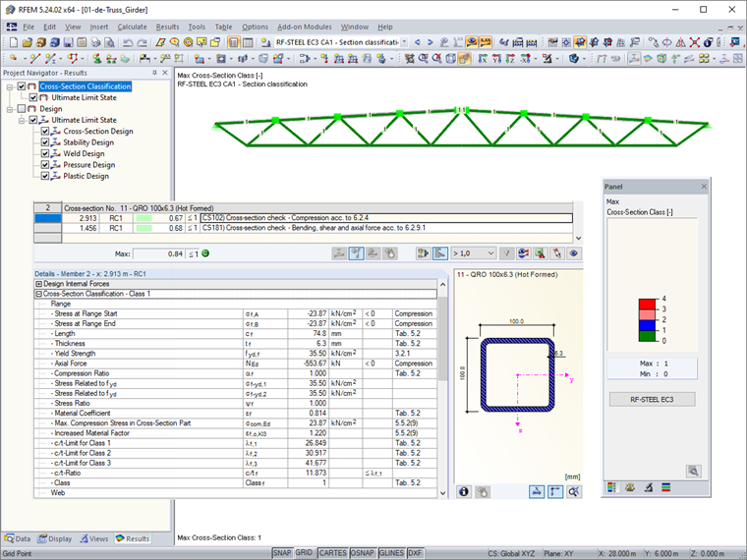This screenshot has width=747, height=560.
Task: Go to the next result case with the right arrow
Action: tap(431, 42)
